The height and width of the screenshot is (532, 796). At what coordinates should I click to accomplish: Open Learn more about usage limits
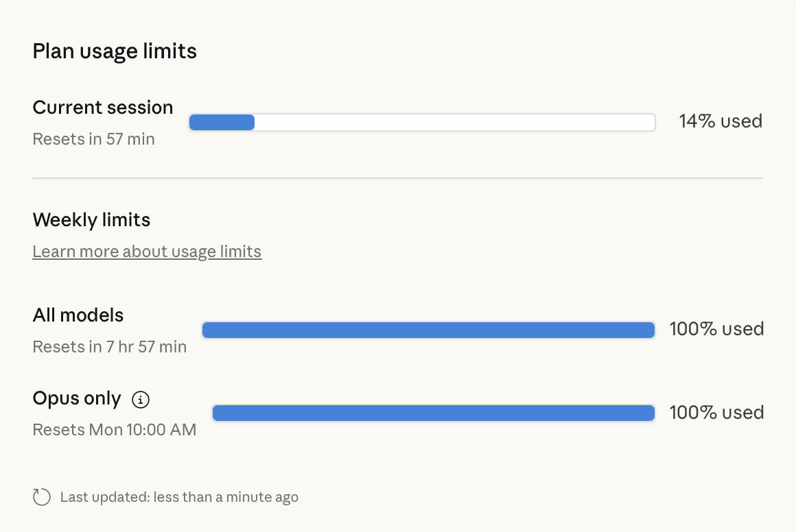pyautogui.click(x=147, y=252)
